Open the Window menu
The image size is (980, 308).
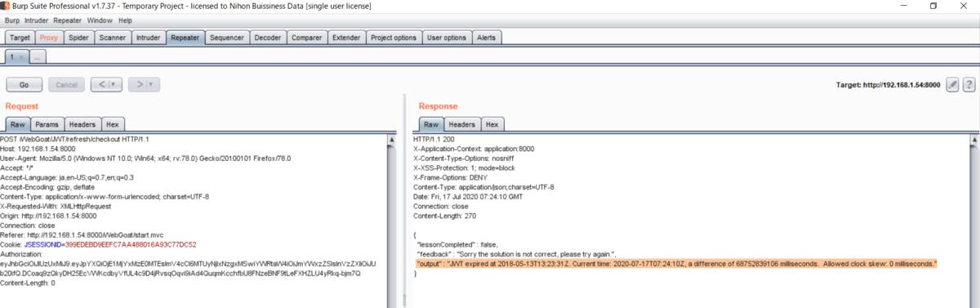(x=100, y=20)
